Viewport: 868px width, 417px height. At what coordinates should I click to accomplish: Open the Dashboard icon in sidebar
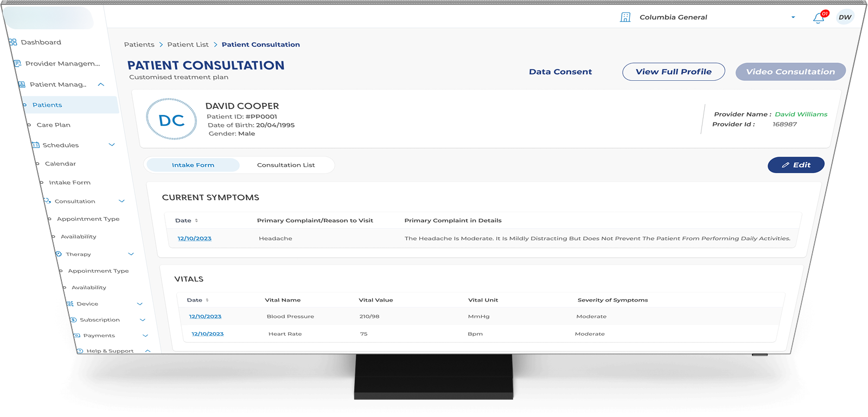(13, 42)
